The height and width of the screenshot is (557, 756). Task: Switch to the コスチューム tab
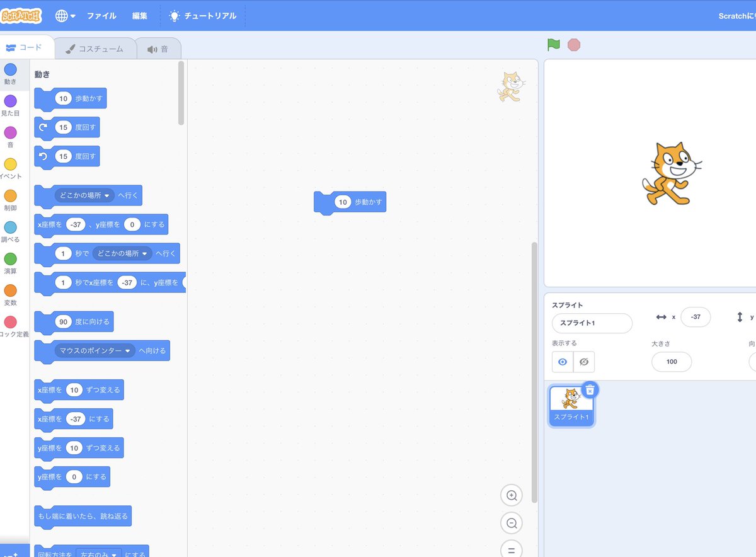95,49
